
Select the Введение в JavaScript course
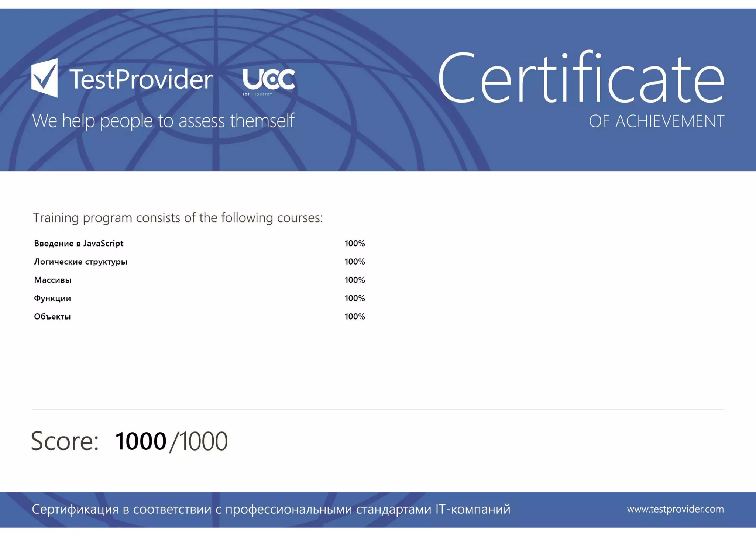(x=79, y=243)
